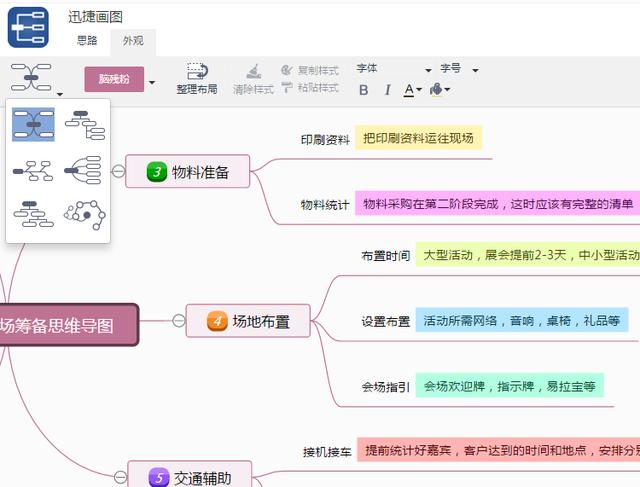
Task: Choose the top-down organization chart layout
Action: point(33,214)
